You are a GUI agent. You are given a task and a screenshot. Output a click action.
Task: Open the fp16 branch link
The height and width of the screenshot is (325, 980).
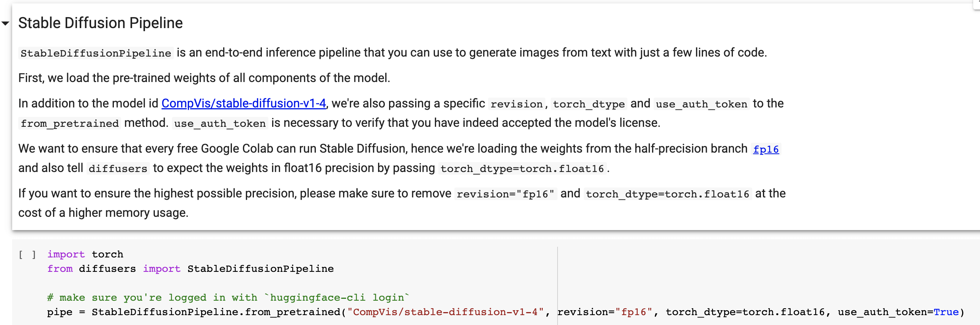click(x=766, y=149)
